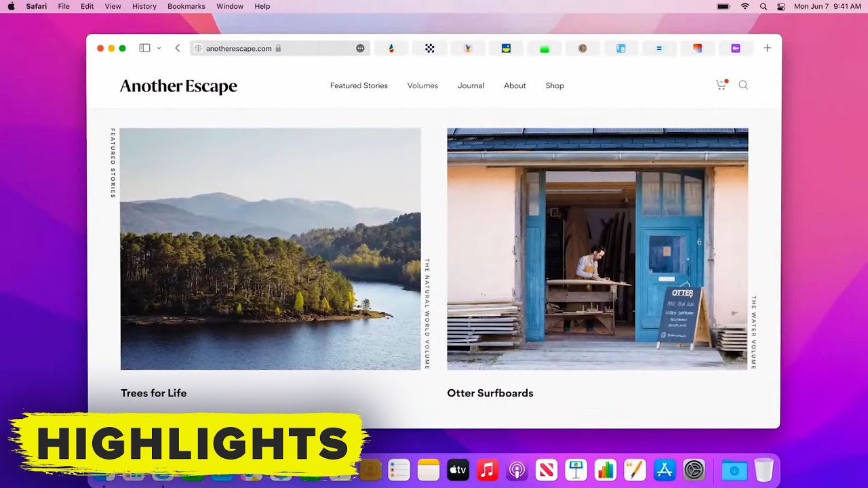Open Keynote from the Dock
The height and width of the screenshot is (488, 868).
(x=576, y=470)
